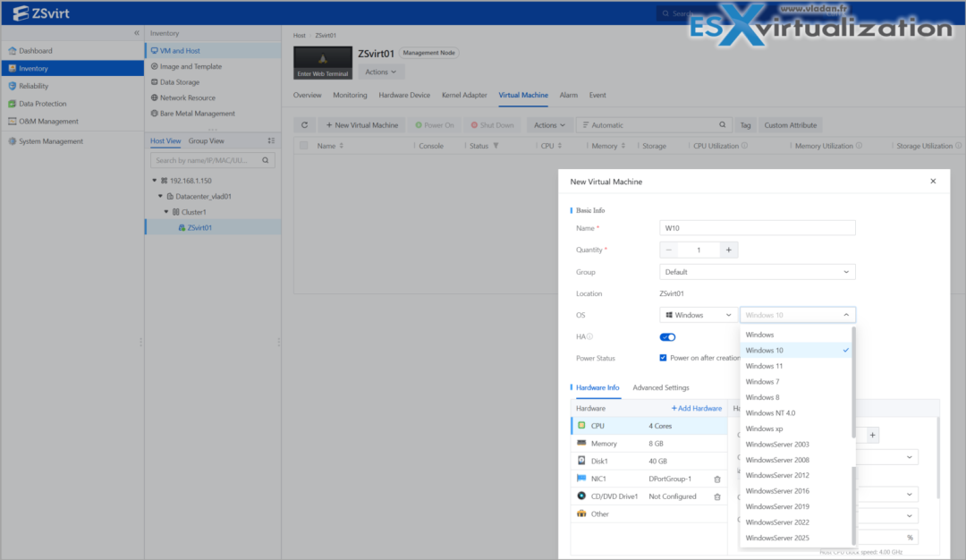Select Windows 11 from OS list
This screenshot has height=560, width=966.
tap(796, 366)
